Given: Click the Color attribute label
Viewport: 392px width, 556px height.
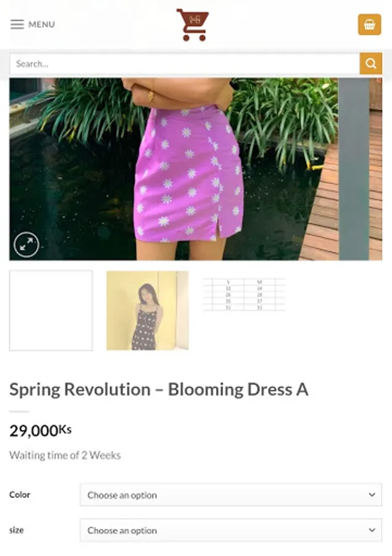Looking at the screenshot, I should 20,495.
